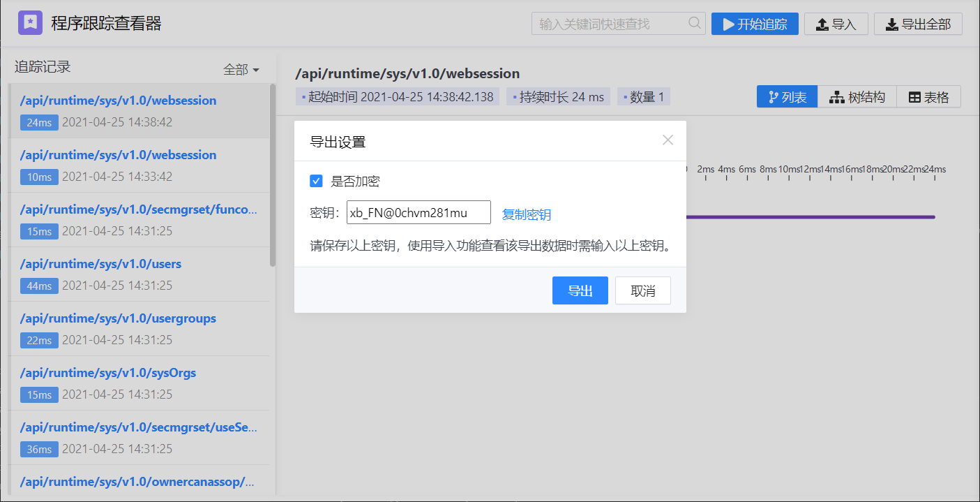Focus the keyword search input field
Image resolution: width=980 pixels, height=502 pixels.
click(618, 24)
